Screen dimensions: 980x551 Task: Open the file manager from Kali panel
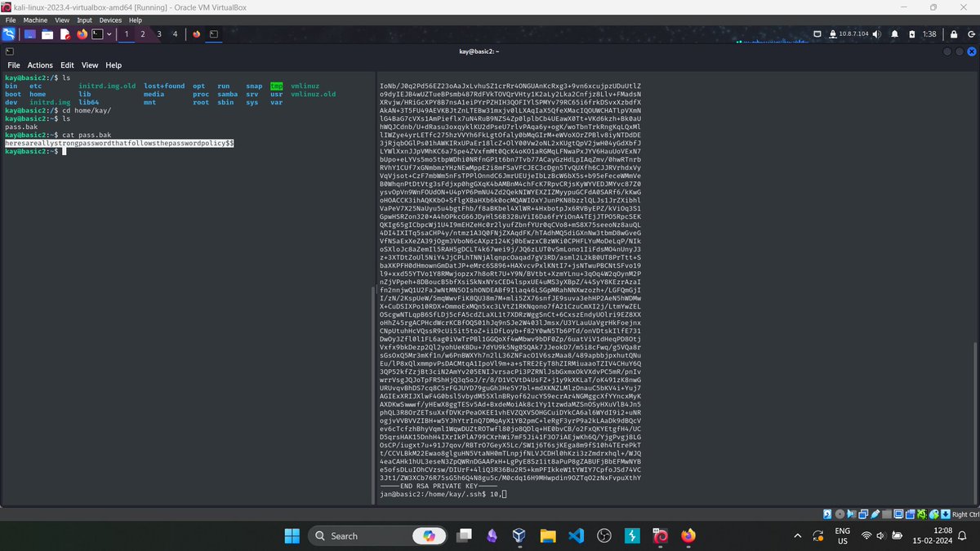pos(47,34)
